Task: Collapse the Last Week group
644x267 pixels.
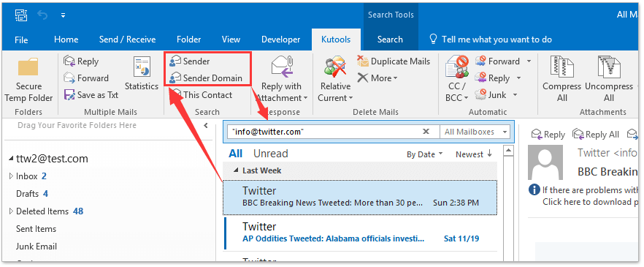Action: point(236,170)
